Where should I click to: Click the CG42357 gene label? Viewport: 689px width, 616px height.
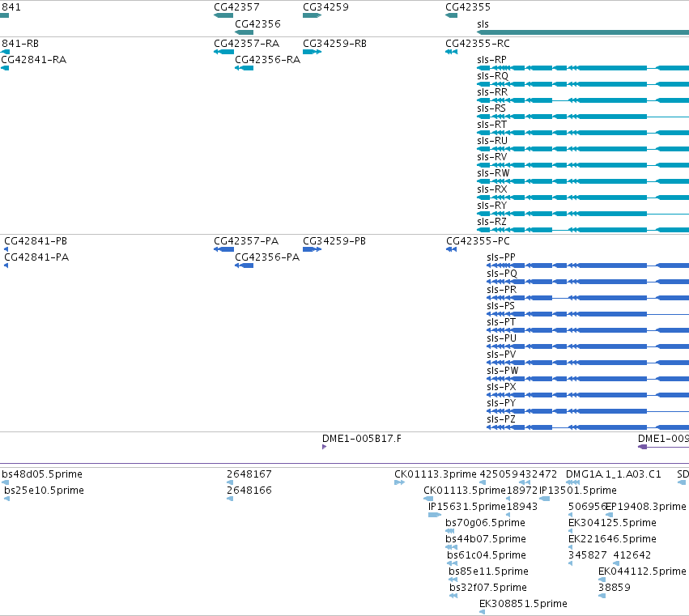[x=236, y=7]
